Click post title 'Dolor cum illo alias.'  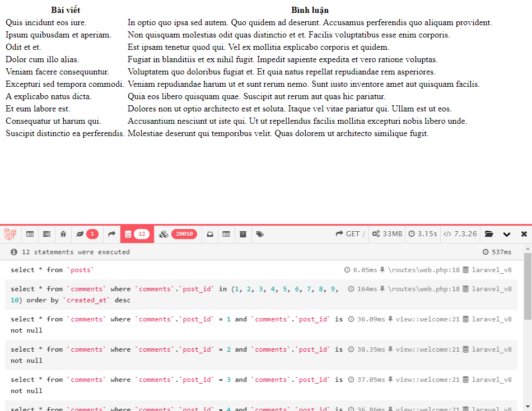[43, 59]
